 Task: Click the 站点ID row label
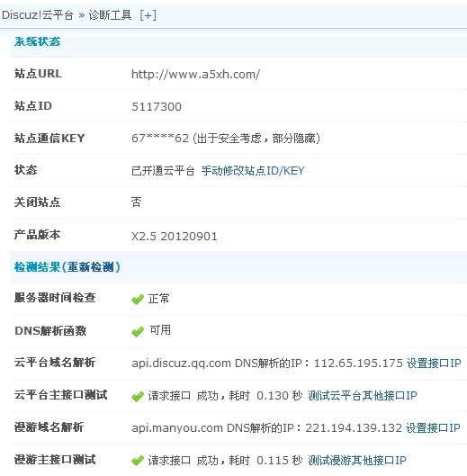pyautogui.click(x=33, y=106)
